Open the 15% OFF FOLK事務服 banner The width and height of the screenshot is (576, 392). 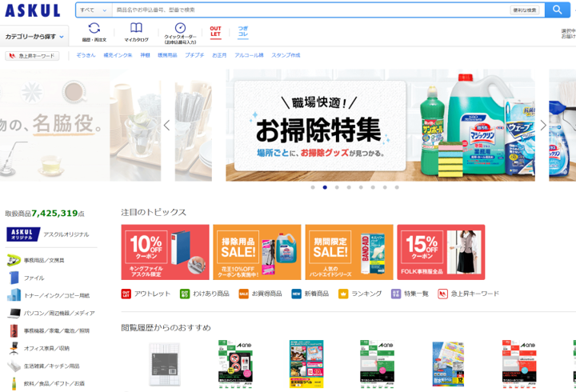441,252
